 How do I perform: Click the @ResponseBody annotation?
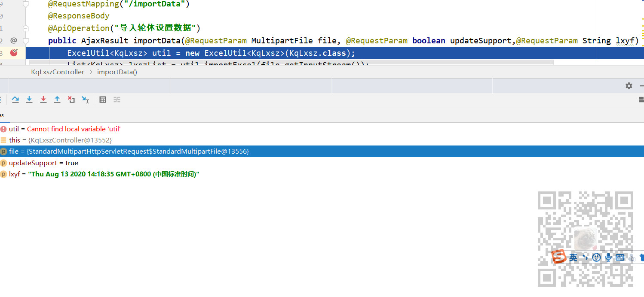pos(79,16)
